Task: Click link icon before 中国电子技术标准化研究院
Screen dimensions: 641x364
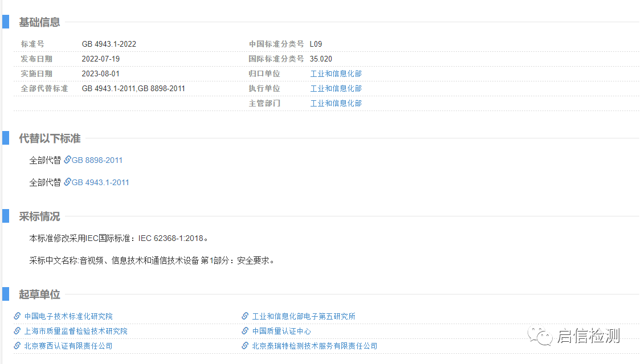Action: click(17, 316)
